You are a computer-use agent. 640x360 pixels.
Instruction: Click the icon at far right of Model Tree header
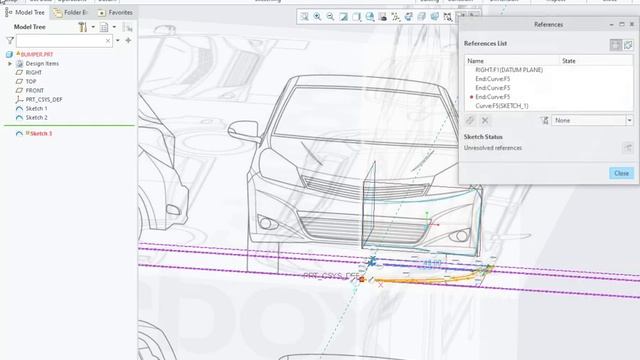(128, 27)
